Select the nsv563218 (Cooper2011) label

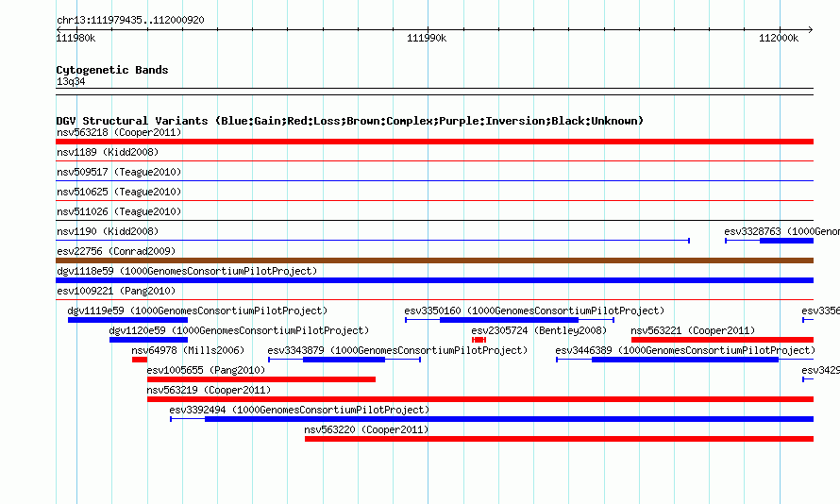(x=119, y=132)
